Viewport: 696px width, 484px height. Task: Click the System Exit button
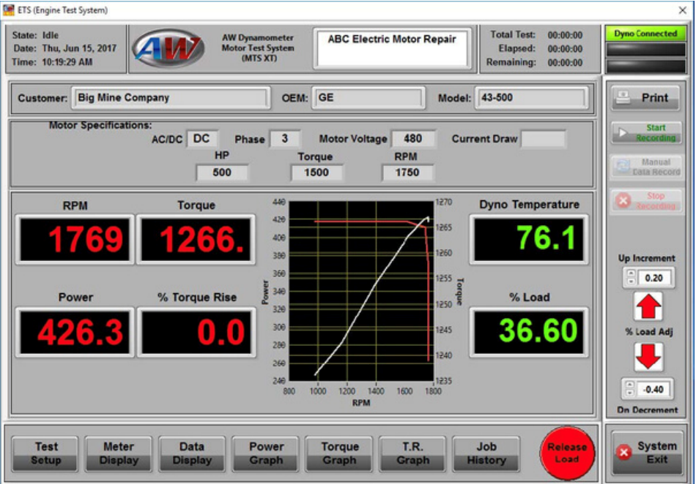pos(647,453)
